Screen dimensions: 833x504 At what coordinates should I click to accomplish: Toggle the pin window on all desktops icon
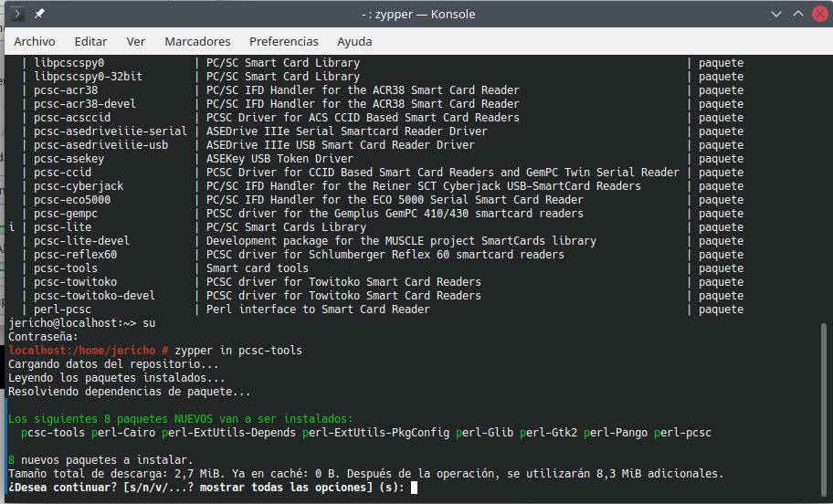(39, 15)
